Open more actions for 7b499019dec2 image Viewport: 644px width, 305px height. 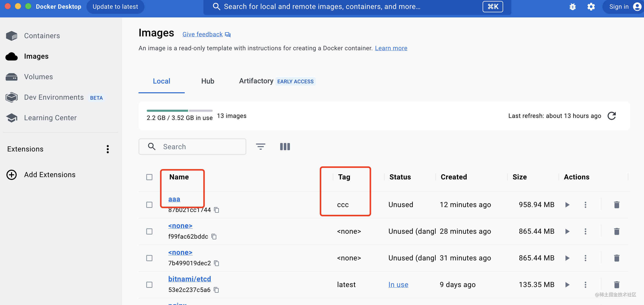585,258
